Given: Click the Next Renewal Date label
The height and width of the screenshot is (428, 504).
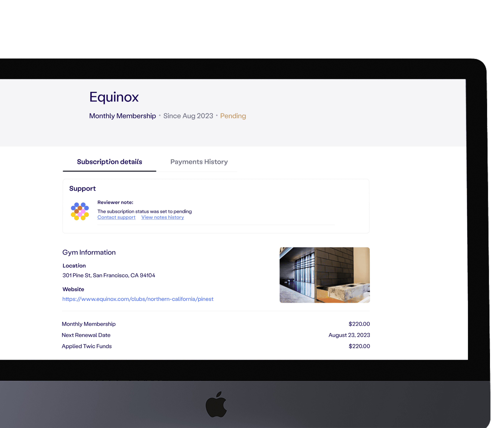Looking at the screenshot, I should pos(86,335).
